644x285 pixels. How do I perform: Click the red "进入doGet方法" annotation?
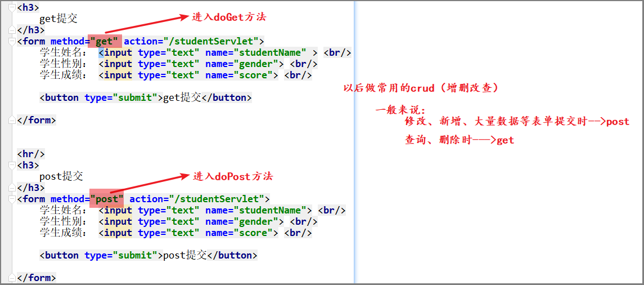[229, 17]
